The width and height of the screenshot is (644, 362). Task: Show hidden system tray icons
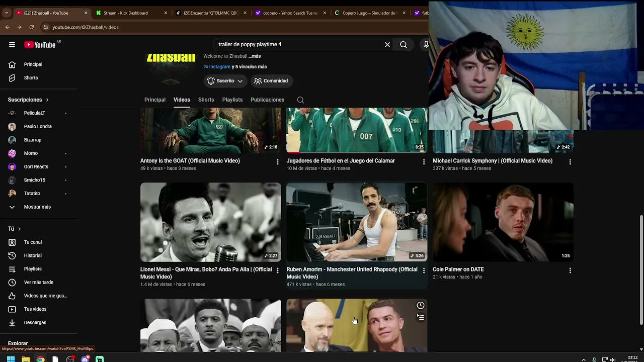(584, 359)
